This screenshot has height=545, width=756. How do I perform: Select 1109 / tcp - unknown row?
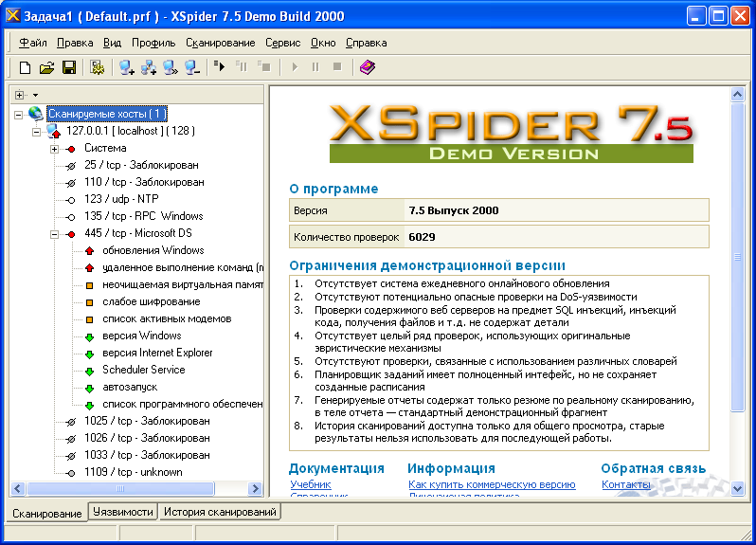click(x=134, y=472)
